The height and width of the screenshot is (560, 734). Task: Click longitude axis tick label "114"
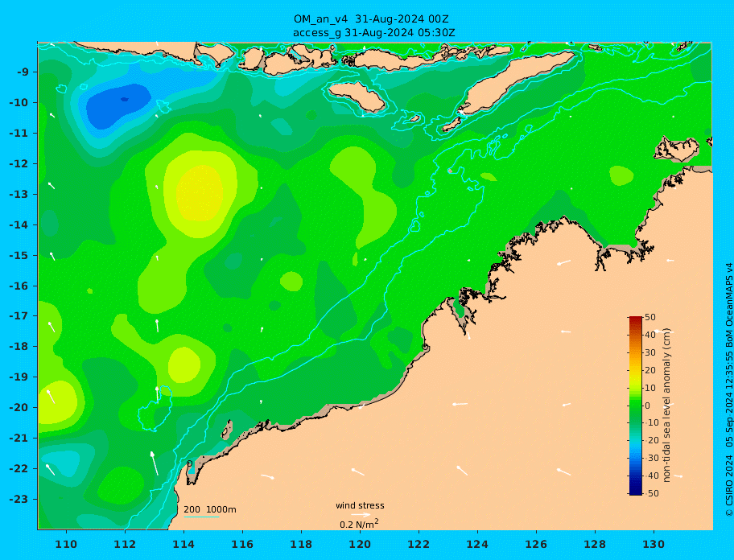point(183,545)
